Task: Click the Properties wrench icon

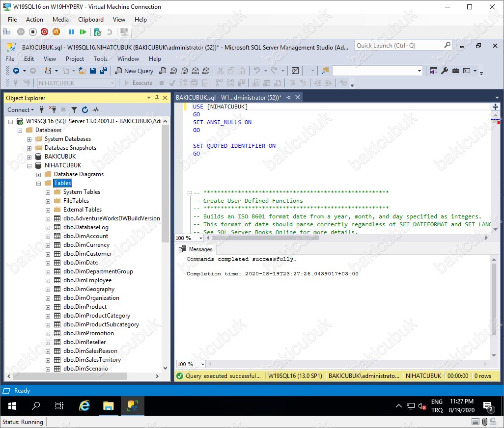Action: pyautogui.click(x=445, y=71)
